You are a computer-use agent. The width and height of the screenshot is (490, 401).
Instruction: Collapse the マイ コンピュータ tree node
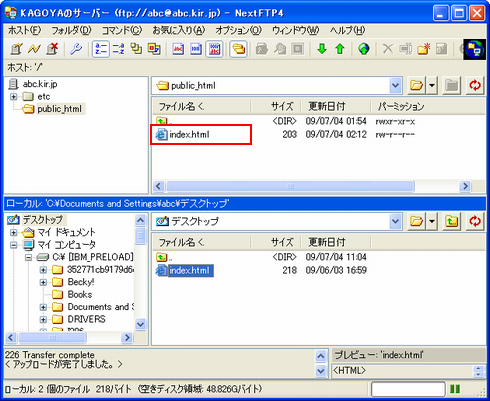click(x=13, y=245)
